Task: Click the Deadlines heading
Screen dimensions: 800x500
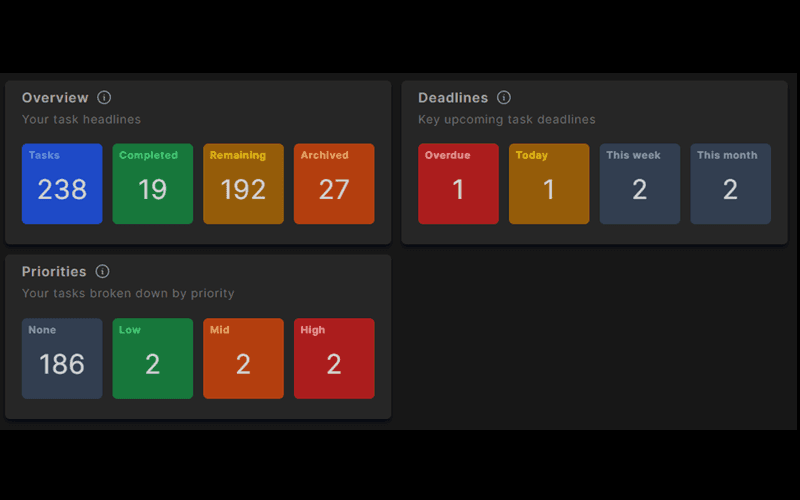Action: pos(453,97)
